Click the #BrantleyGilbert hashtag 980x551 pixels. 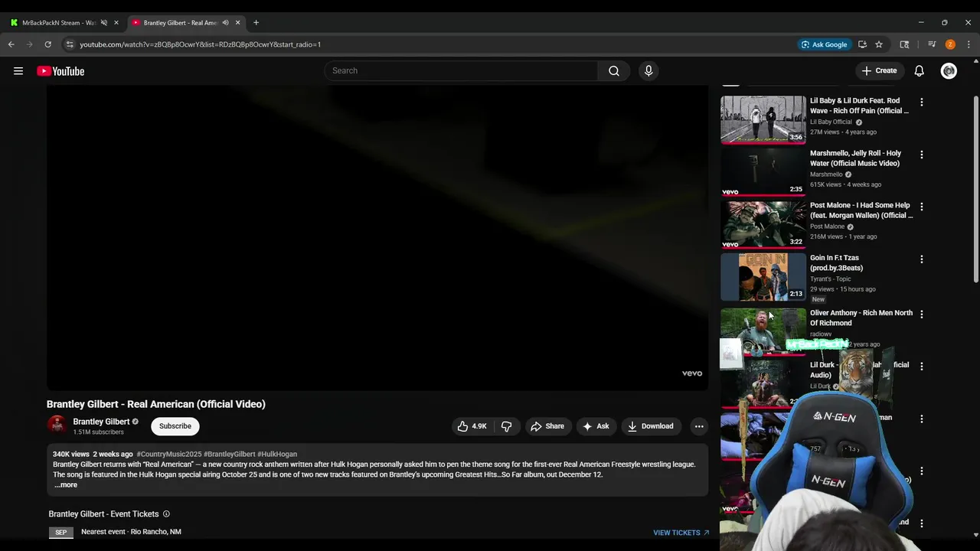click(x=229, y=454)
